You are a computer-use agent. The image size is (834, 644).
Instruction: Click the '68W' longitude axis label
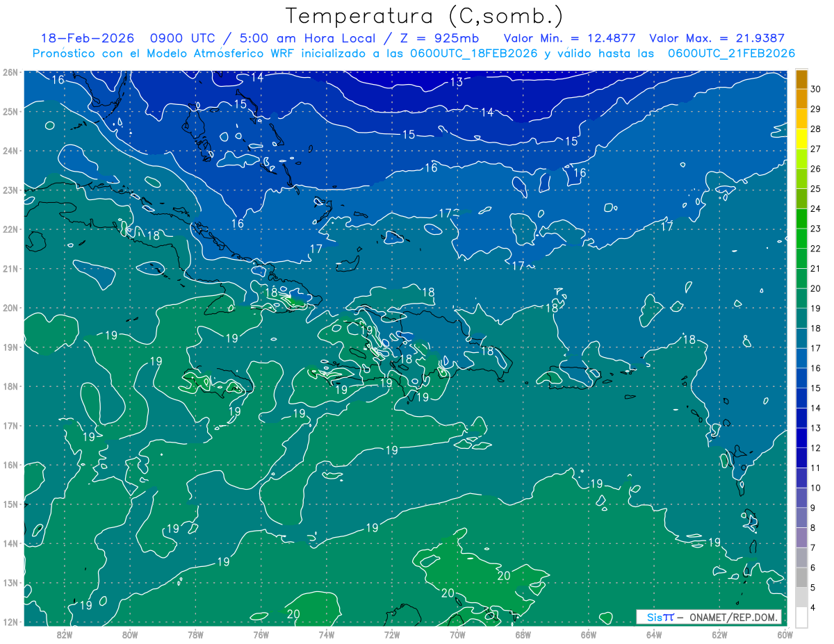tap(523, 634)
